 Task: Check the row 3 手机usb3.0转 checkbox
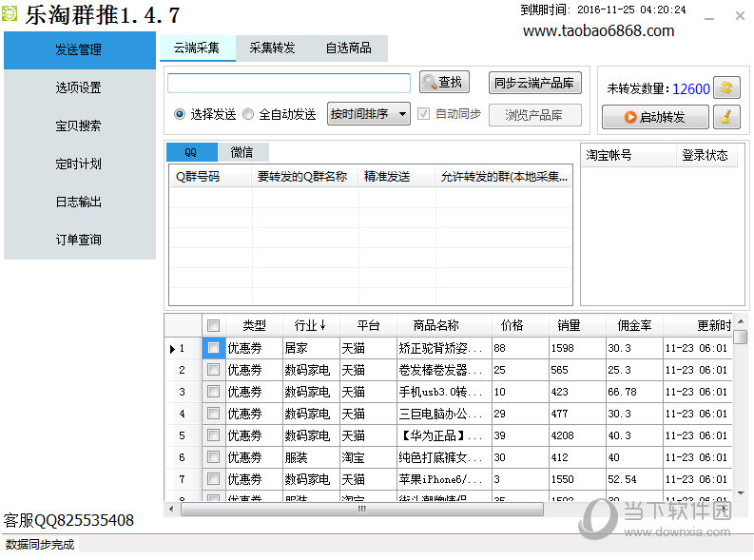[x=214, y=392]
